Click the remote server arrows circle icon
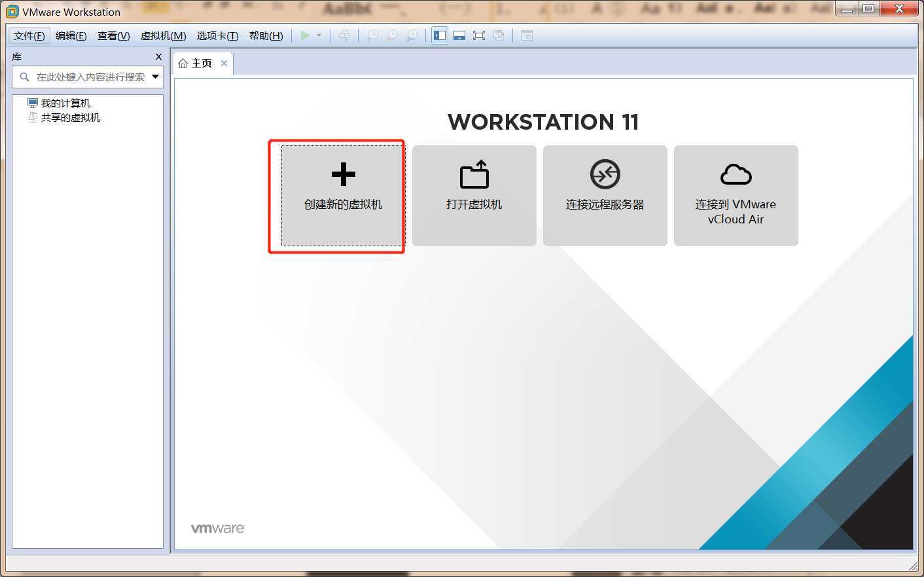This screenshot has height=577, width=924. tap(605, 174)
